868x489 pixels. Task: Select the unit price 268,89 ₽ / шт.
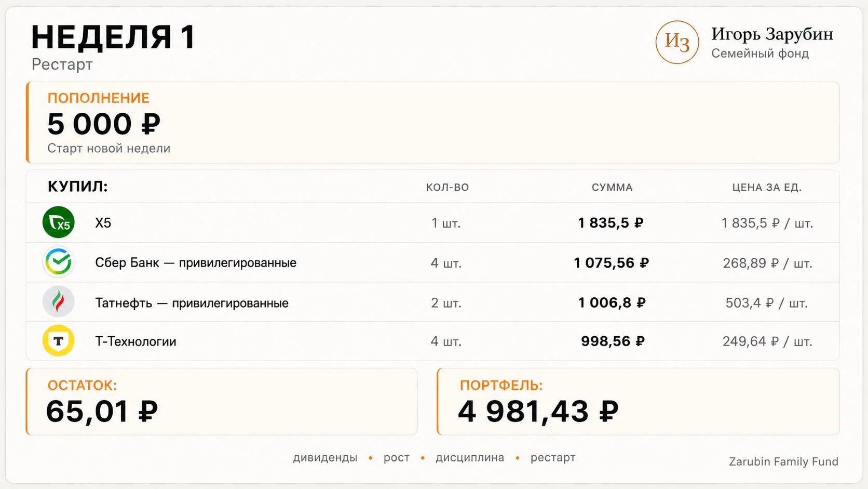(768, 263)
